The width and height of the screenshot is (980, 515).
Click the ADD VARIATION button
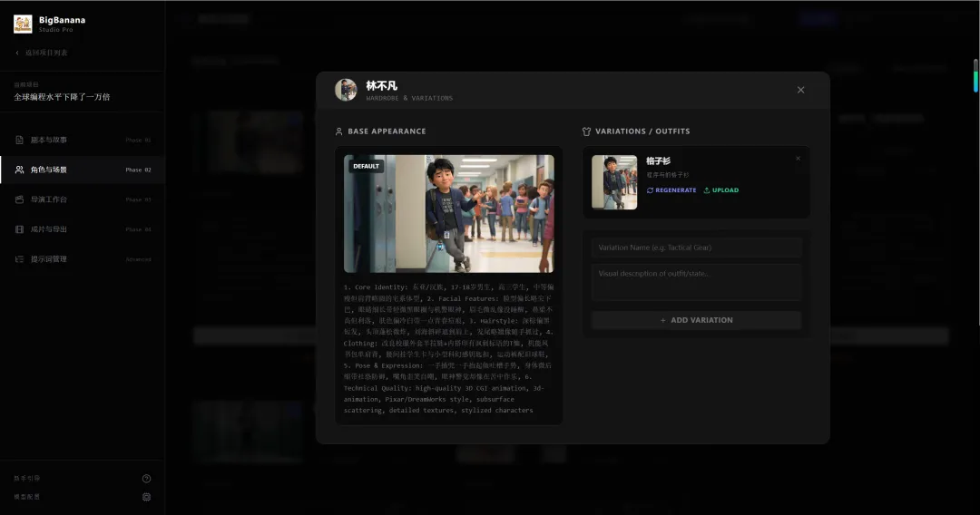(x=697, y=320)
